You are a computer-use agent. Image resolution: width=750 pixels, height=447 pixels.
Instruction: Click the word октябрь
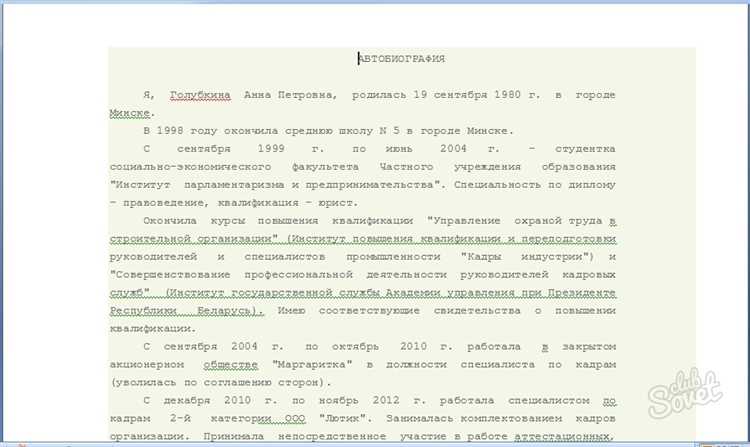tap(355, 347)
